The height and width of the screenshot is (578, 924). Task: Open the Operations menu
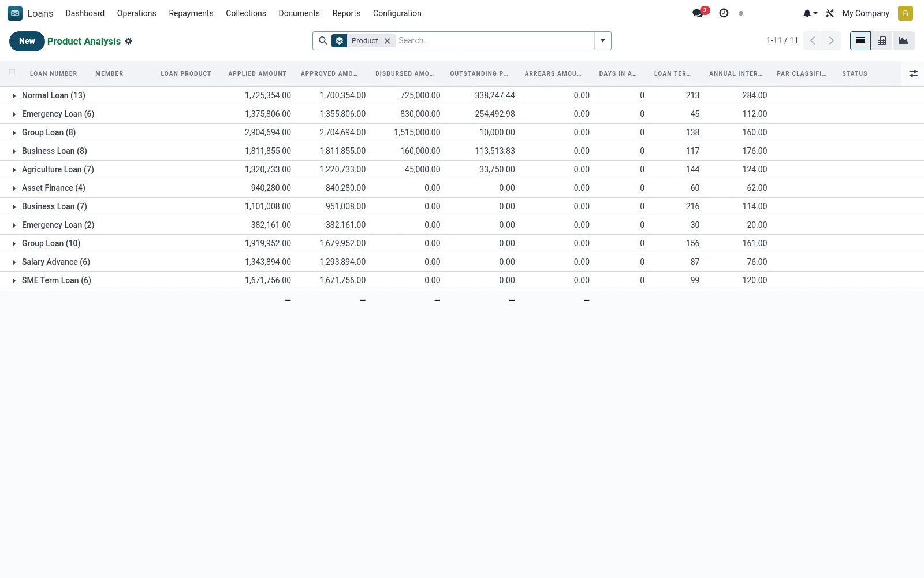136,13
